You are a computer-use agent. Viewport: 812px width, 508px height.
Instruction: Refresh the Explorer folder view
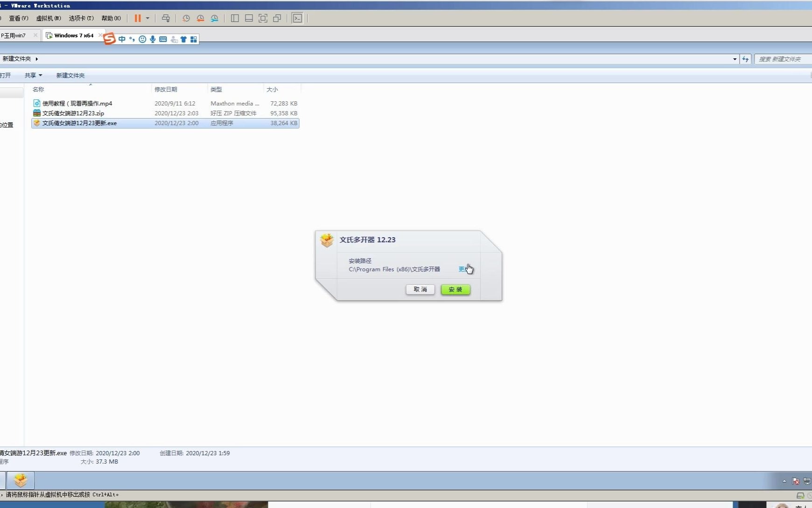coord(745,59)
